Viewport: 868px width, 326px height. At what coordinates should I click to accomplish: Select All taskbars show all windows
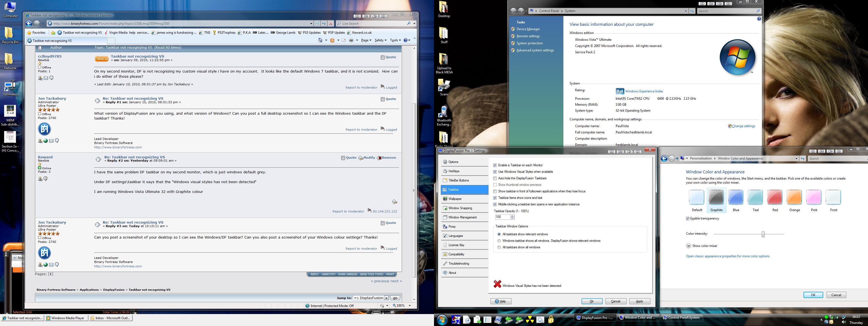499,247
